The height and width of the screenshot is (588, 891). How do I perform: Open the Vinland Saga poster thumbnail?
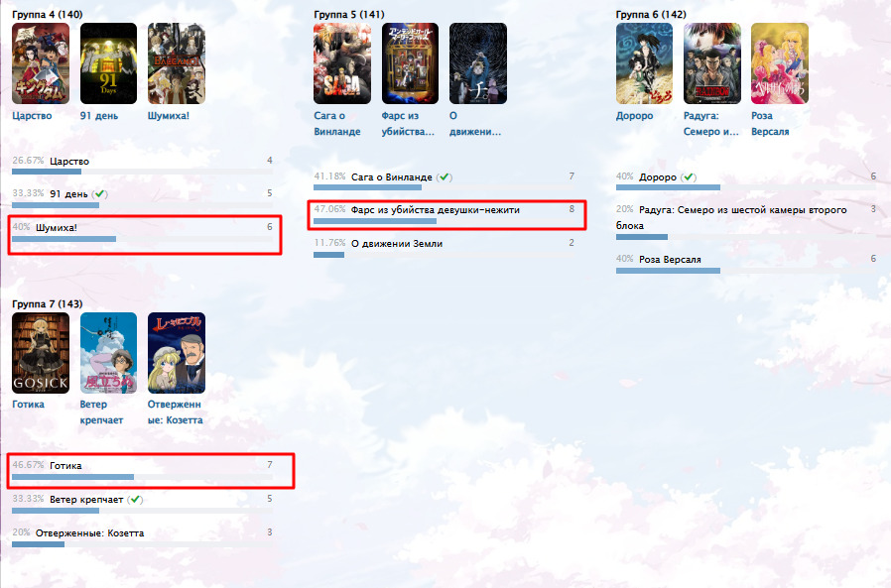(342, 63)
